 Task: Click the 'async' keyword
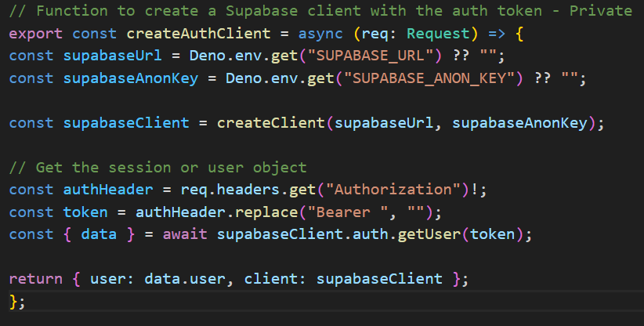pos(320,34)
